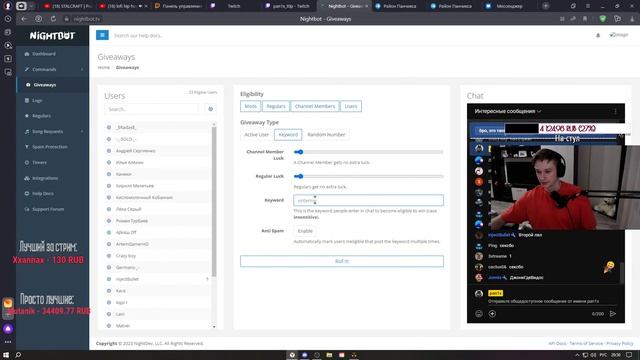Toggle the sidebar with the blue hamburger button
The width and height of the screenshot is (640, 360).
[x=102, y=36]
